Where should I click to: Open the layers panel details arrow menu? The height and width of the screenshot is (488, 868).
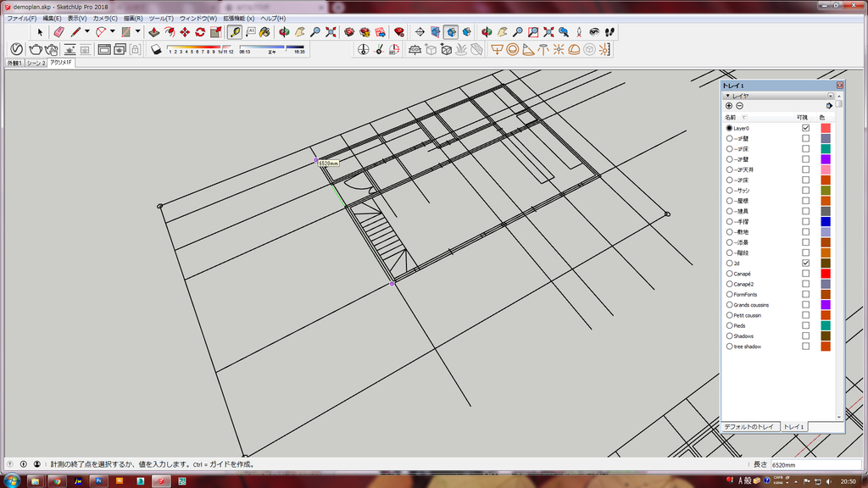click(x=829, y=106)
